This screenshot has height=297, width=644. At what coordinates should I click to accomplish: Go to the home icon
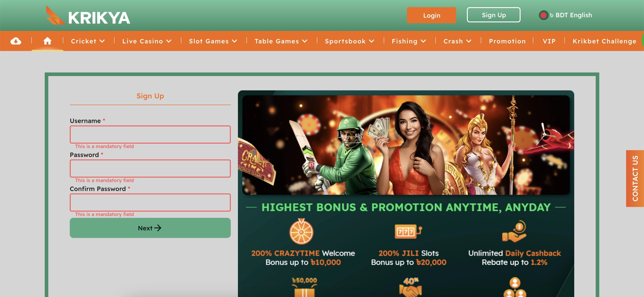(x=47, y=41)
